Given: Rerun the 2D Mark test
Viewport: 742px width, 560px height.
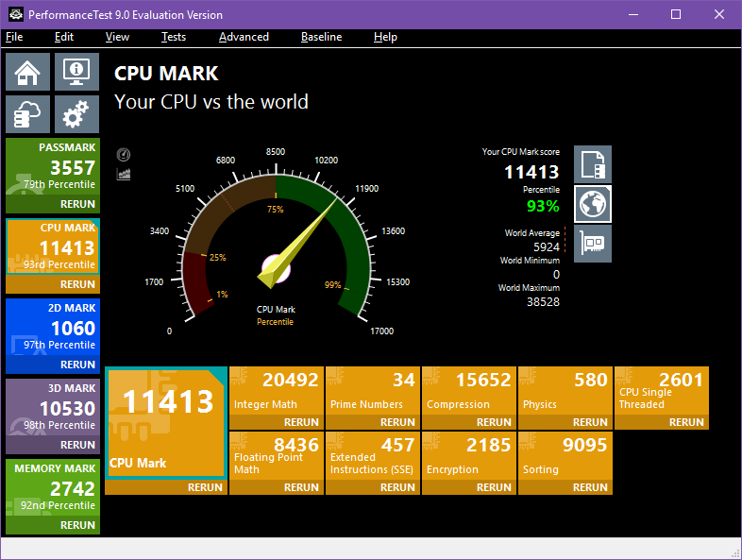Looking at the screenshot, I should [x=53, y=365].
